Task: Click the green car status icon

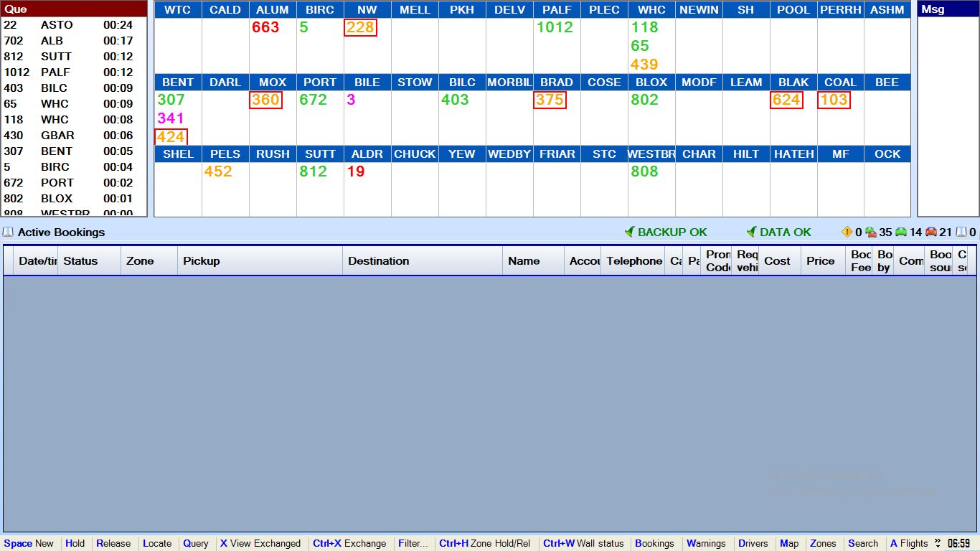Action: coord(900,232)
